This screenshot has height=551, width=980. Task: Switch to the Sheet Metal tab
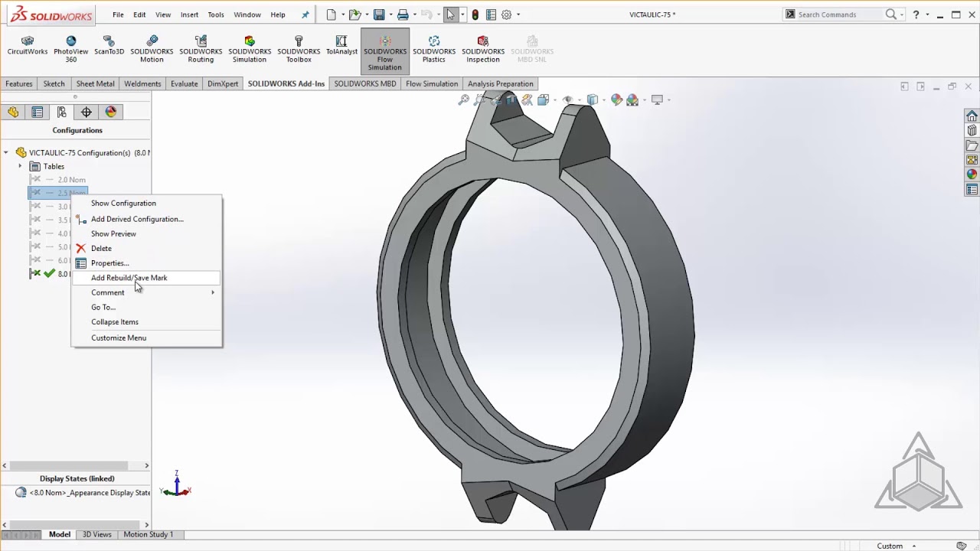click(96, 83)
